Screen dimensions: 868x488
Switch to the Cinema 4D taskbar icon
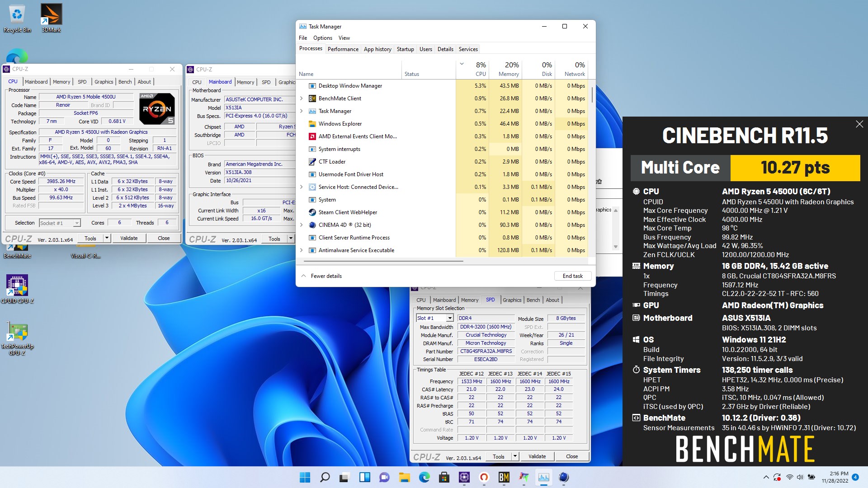coord(563,477)
